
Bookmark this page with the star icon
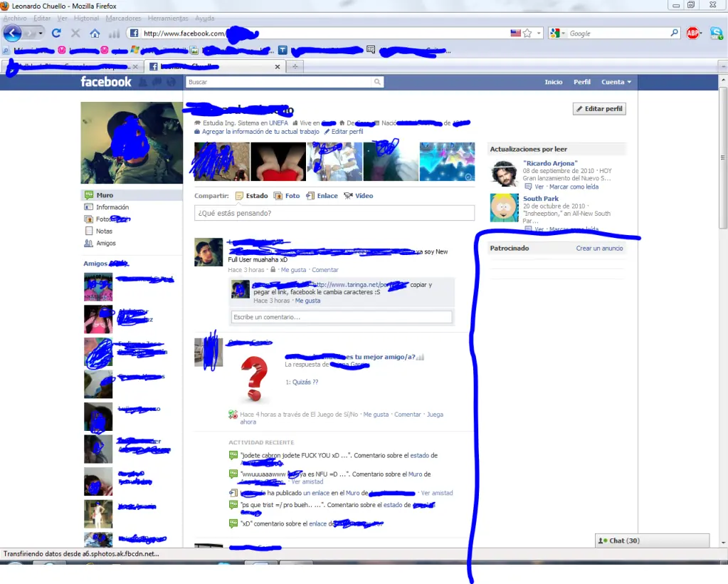coord(527,33)
